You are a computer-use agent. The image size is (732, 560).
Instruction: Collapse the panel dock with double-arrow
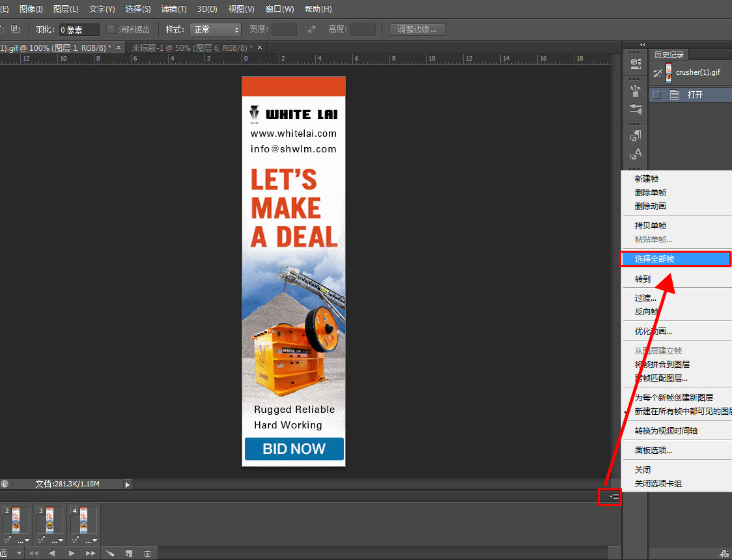click(x=642, y=45)
